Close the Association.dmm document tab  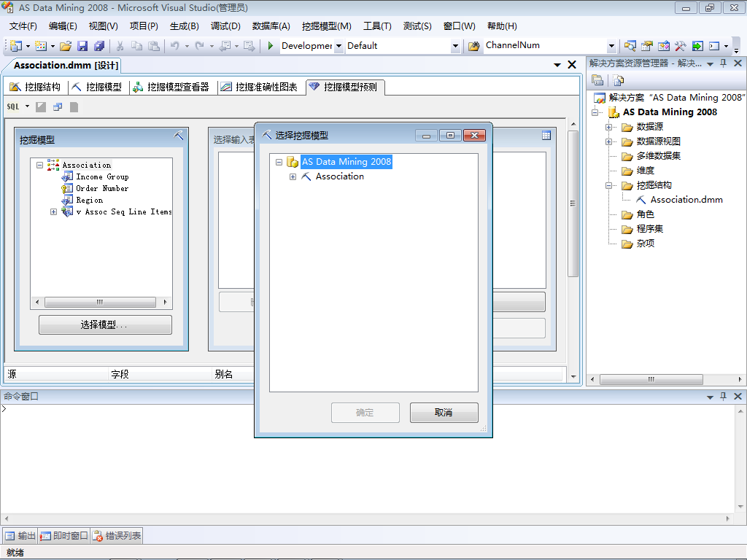click(572, 65)
